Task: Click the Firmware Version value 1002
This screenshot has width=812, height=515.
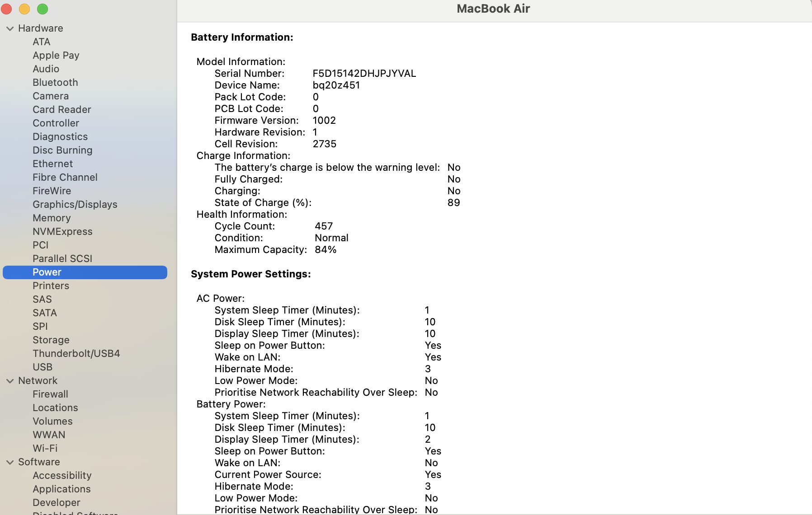Action: (324, 120)
